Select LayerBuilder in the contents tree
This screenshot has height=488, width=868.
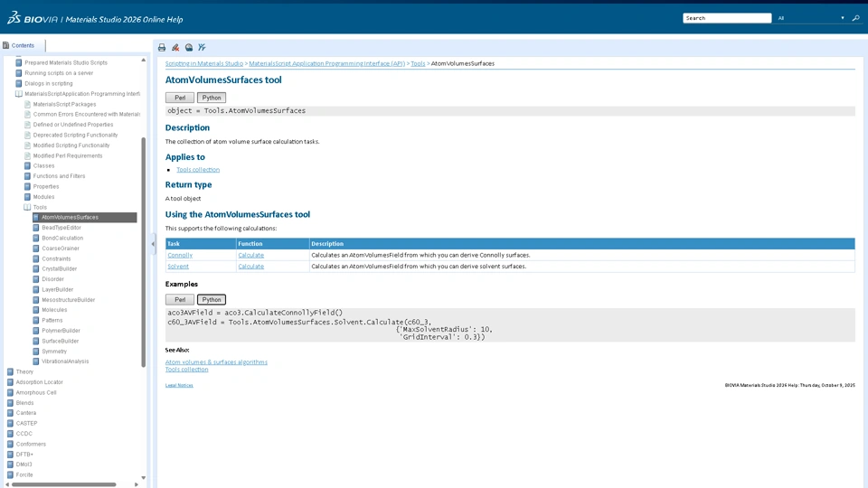tap(58, 290)
